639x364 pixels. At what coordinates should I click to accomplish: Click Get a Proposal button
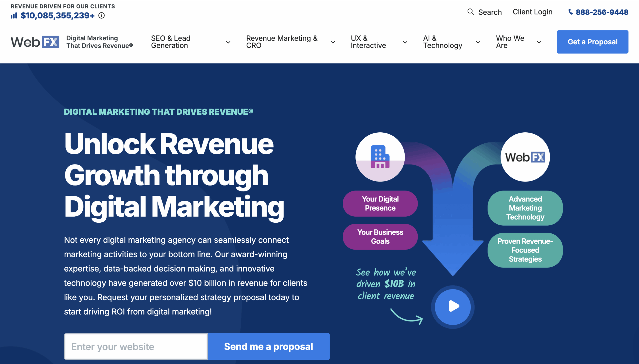point(592,42)
